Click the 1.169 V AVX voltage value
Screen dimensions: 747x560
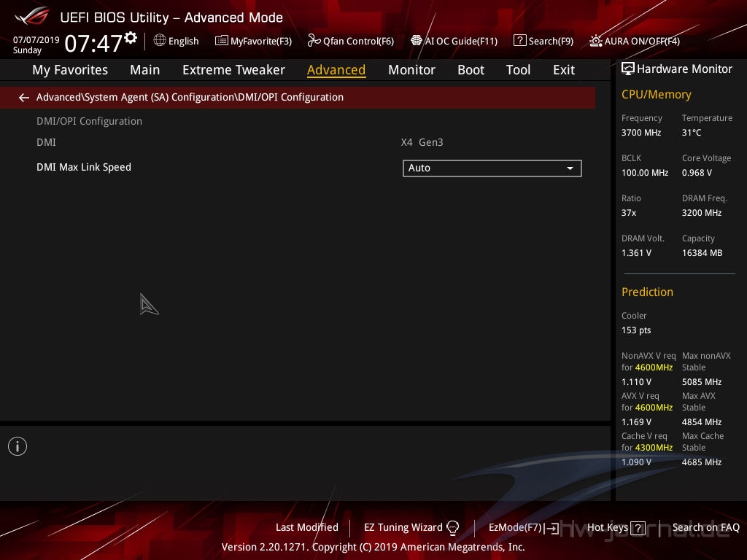636,422
